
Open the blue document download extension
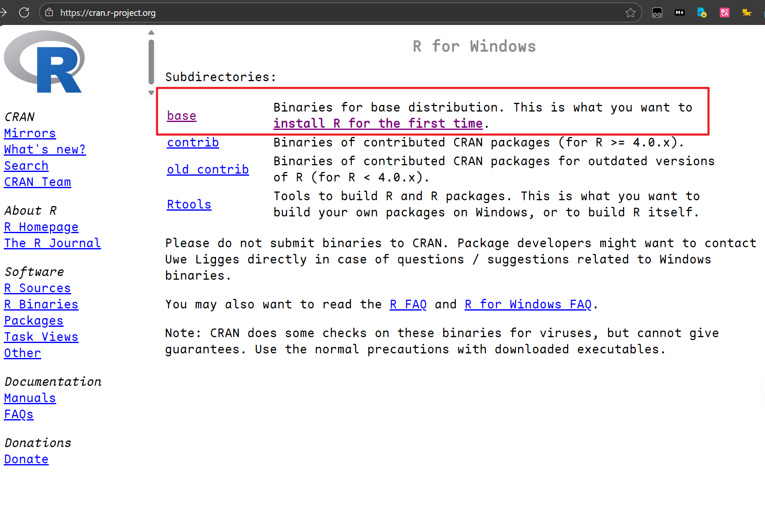click(702, 12)
